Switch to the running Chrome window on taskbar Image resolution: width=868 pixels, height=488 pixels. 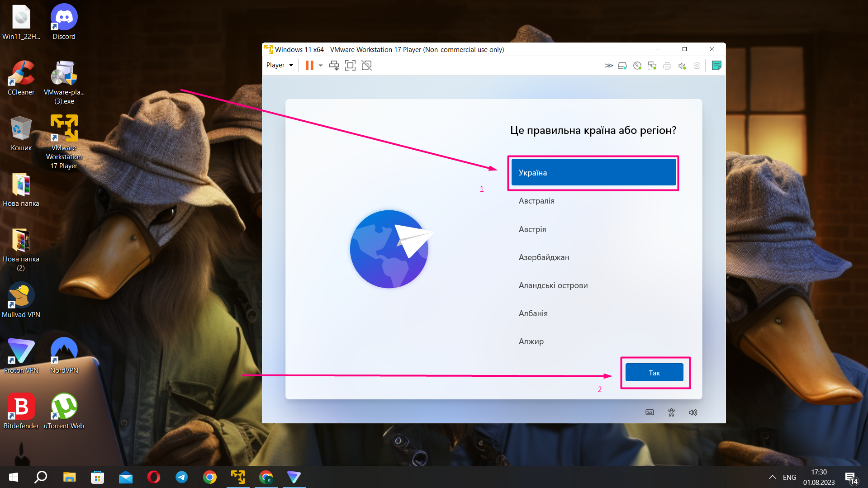[266, 477]
